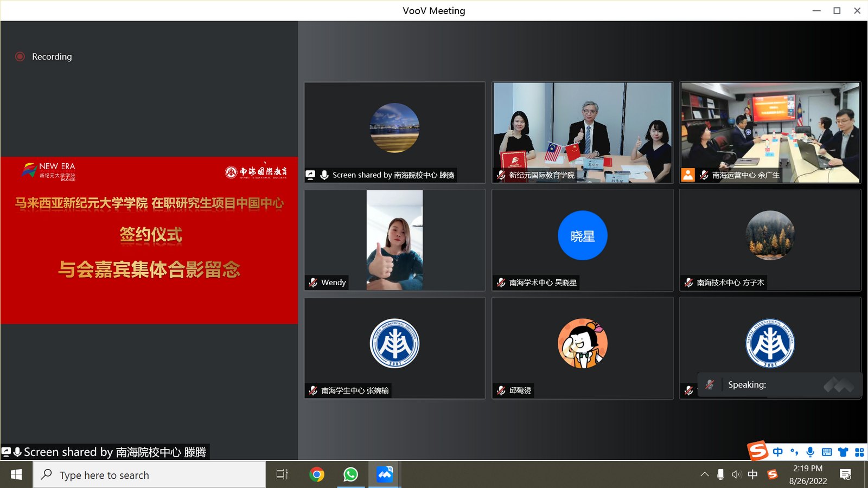Click the shared red 签约仪式 slide
Viewport: 868px width, 488px height.
[x=149, y=240]
